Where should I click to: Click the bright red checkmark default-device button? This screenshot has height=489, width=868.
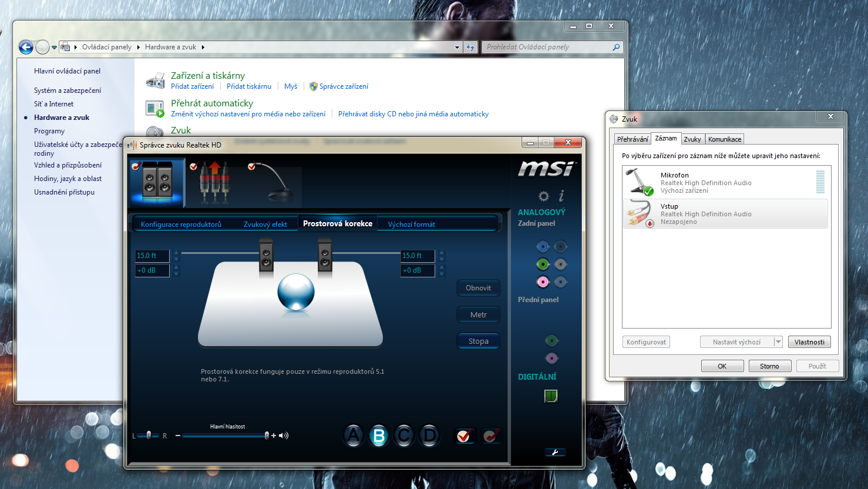click(x=465, y=436)
